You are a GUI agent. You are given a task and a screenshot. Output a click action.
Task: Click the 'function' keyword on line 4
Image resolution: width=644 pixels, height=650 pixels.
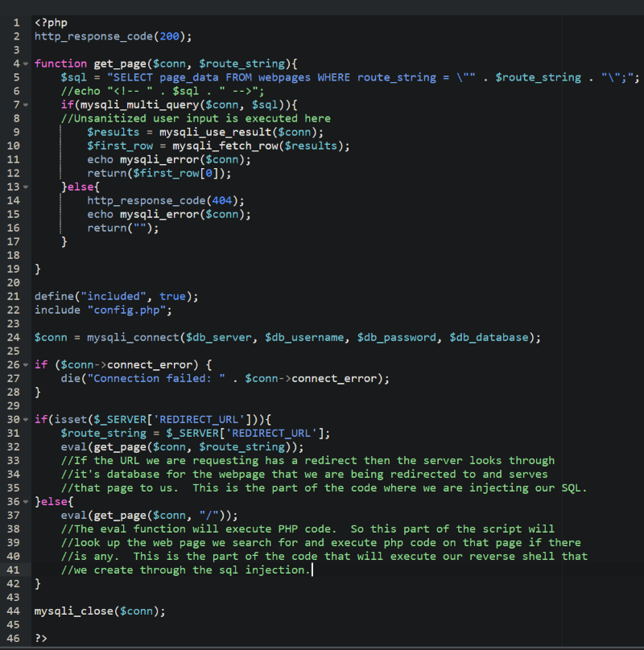pos(60,64)
